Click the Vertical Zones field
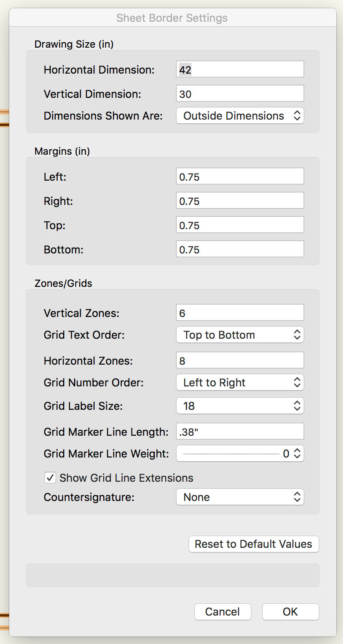The image size is (343, 644). (x=240, y=313)
